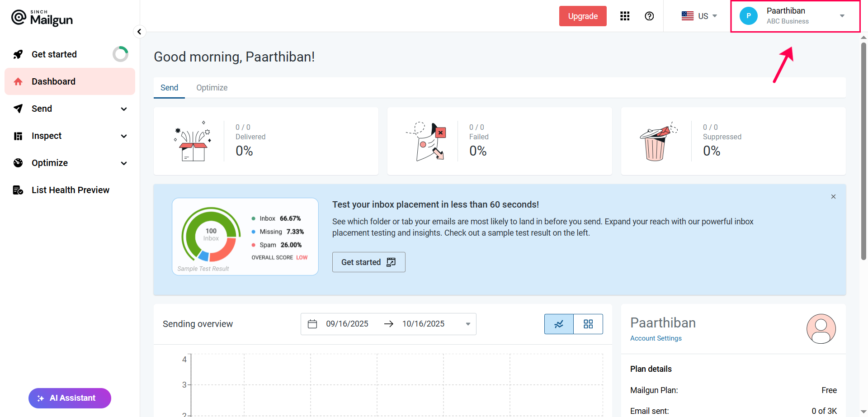Click the Get started progress ring
The width and height of the screenshot is (868, 417).
[120, 54]
